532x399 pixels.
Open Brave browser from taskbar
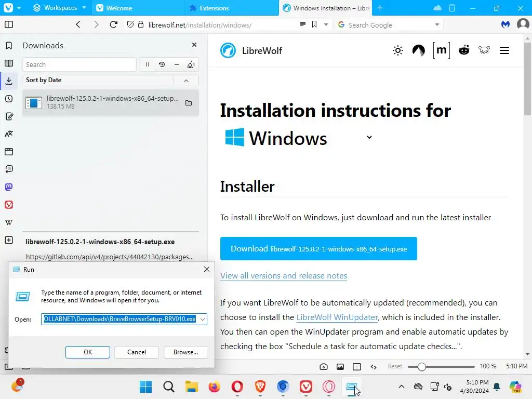point(260,387)
